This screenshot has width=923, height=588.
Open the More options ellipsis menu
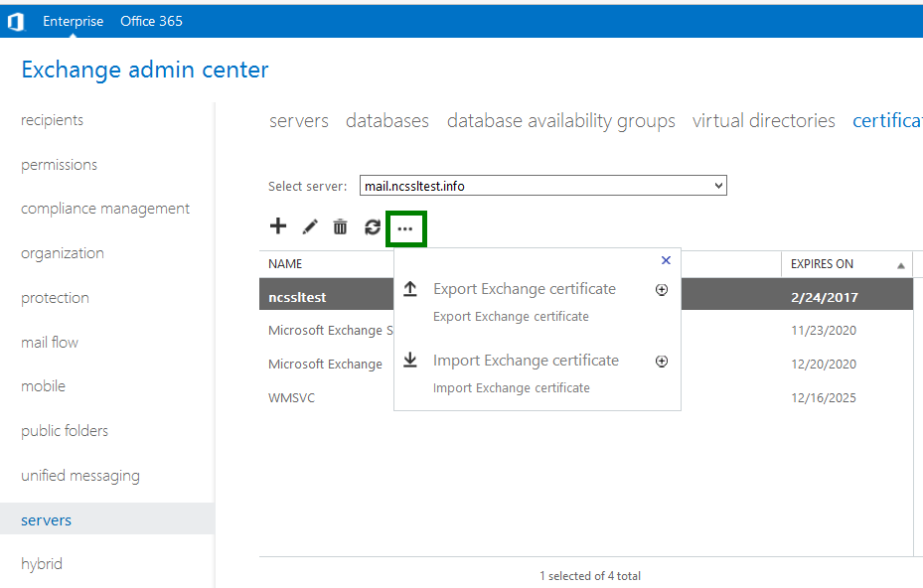[x=405, y=228]
